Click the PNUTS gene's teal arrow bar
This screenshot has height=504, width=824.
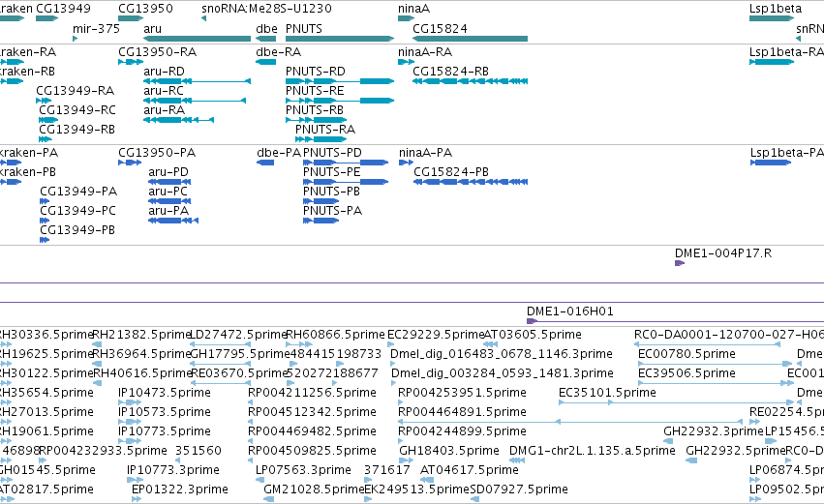point(340,39)
